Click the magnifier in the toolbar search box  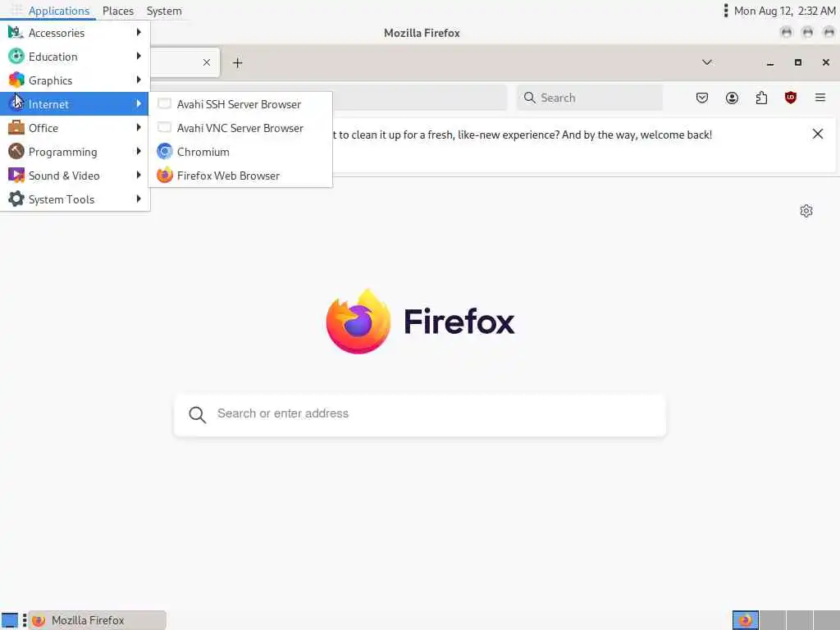[529, 98]
